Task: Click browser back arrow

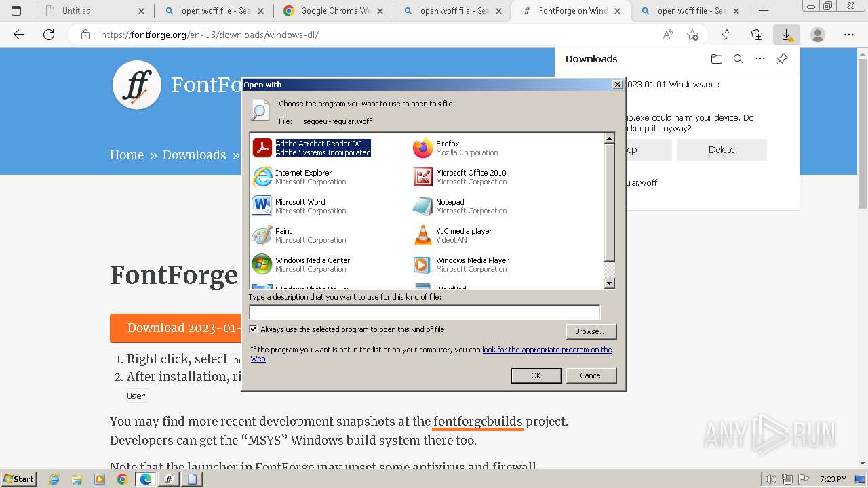Action: [x=19, y=35]
